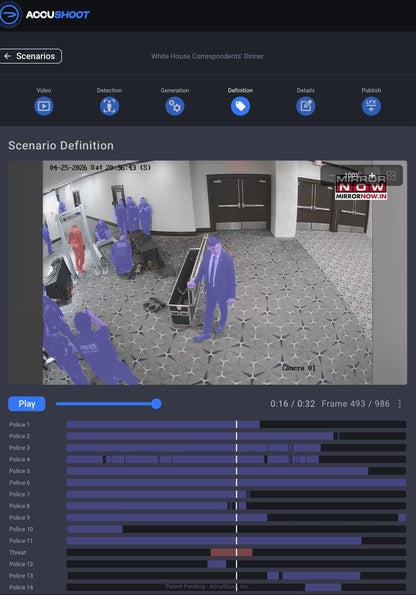Click the White House Correspondents' Dinner title

coord(207,56)
